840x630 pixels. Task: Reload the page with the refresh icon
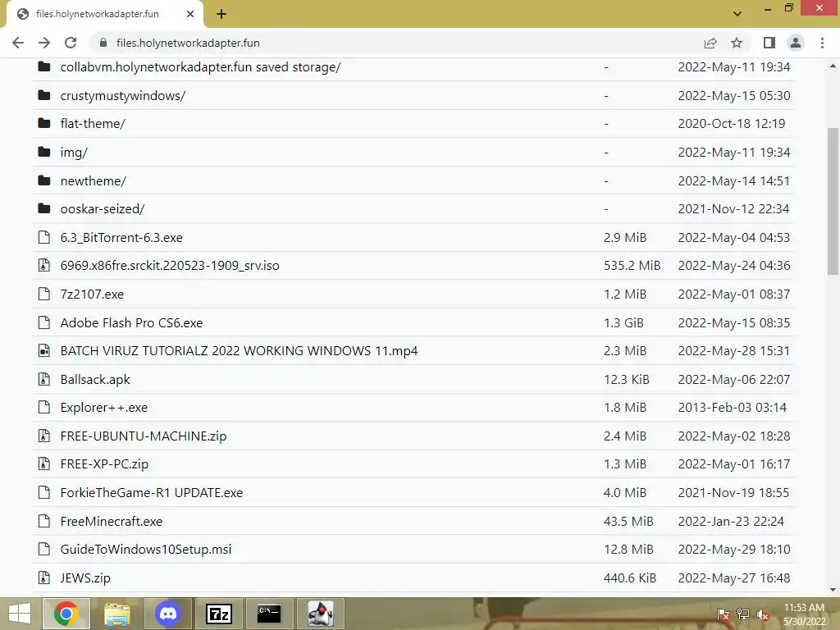coord(71,43)
